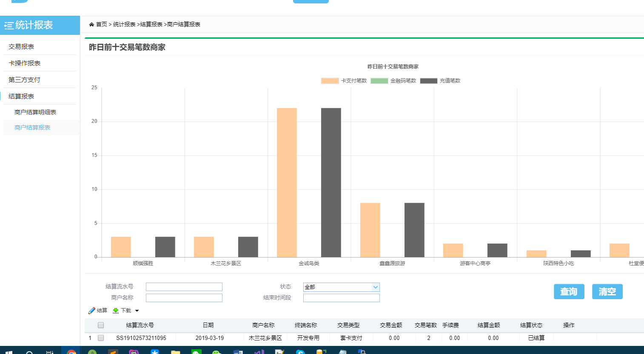Click the green 下载 download icon
The width and height of the screenshot is (644, 354).
[116, 311]
